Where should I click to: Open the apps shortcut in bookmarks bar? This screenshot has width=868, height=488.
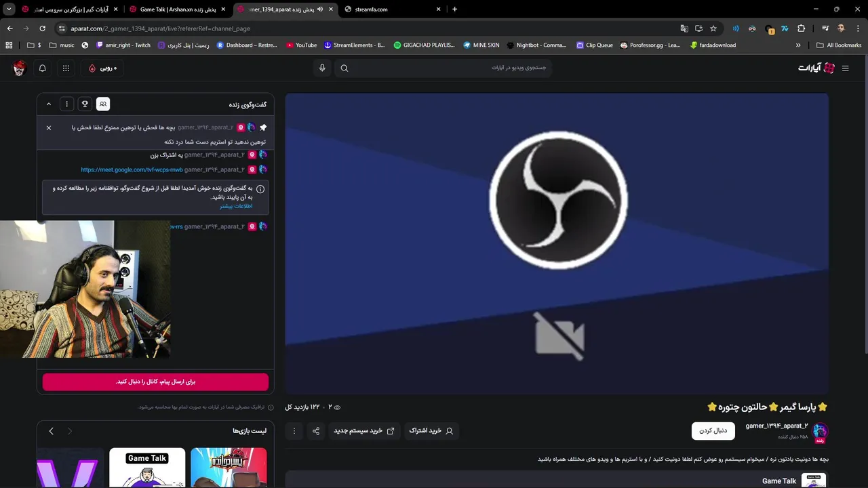point(9,45)
